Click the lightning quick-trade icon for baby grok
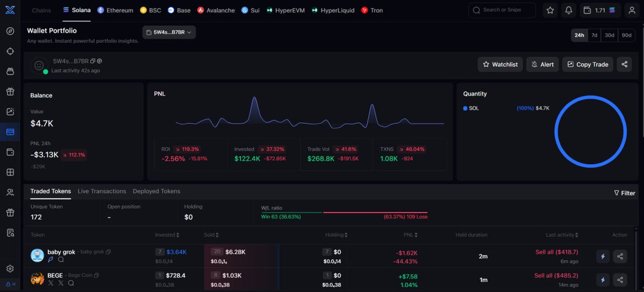Image resolution: width=644 pixels, height=292 pixels. pyautogui.click(x=603, y=256)
